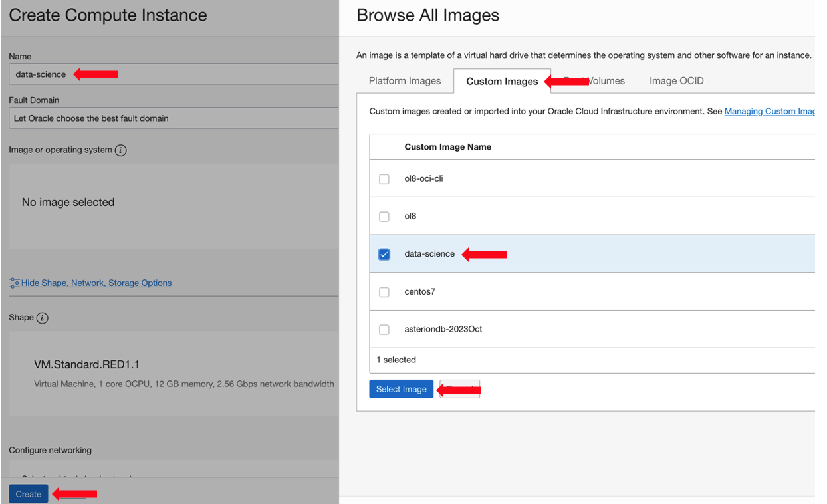Viewport: 827px width, 504px height.
Task: Open the Shape info tooltip
Action: point(43,318)
